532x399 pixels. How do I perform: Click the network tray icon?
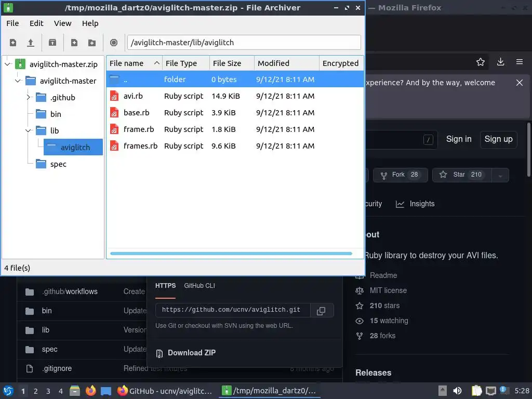pos(490,391)
